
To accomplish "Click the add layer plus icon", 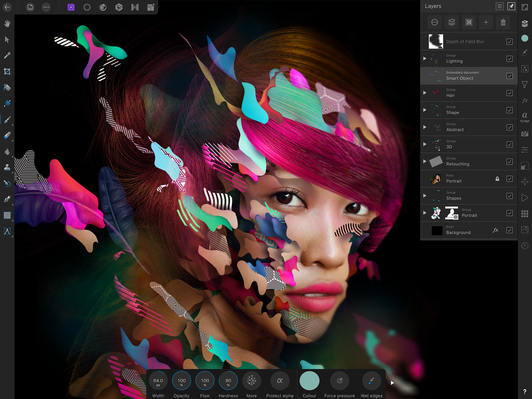I will pos(486,22).
